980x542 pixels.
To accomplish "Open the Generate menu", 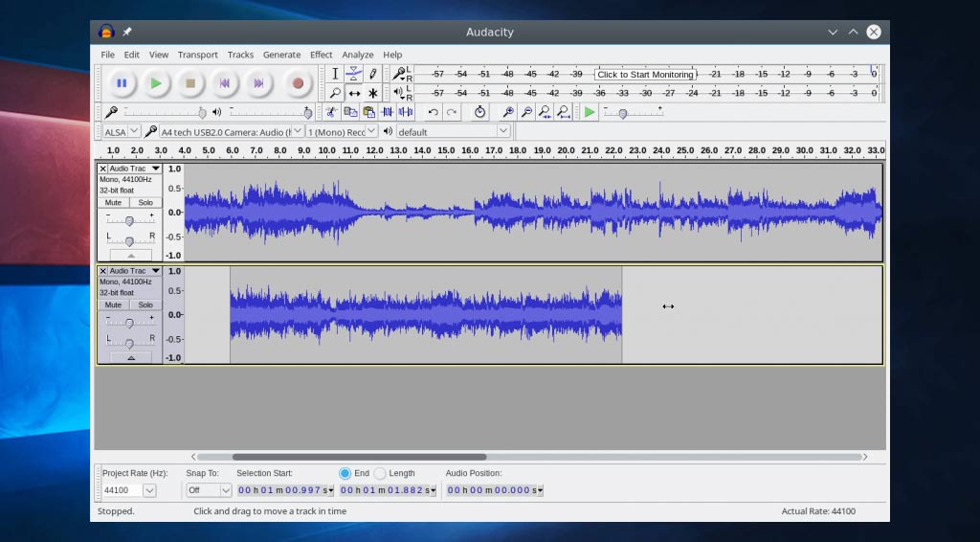I will 281,55.
